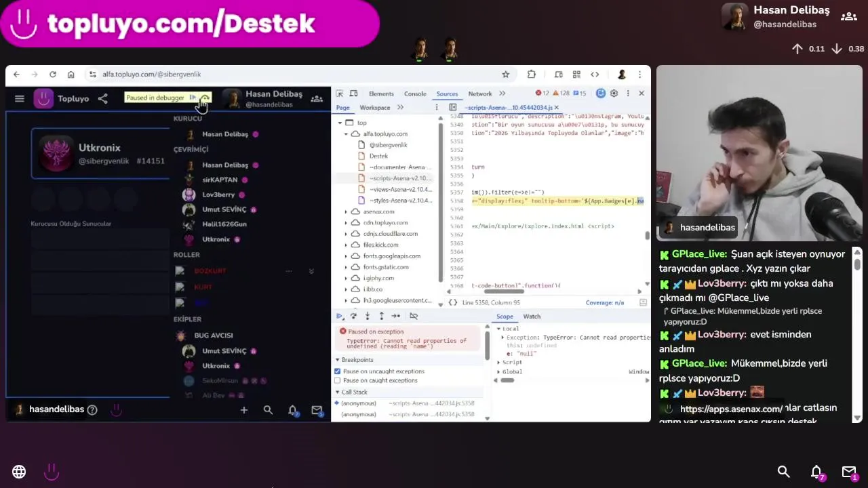868x488 pixels.
Task: Collapse the top frame in the page tree
Action: tap(338, 123)
